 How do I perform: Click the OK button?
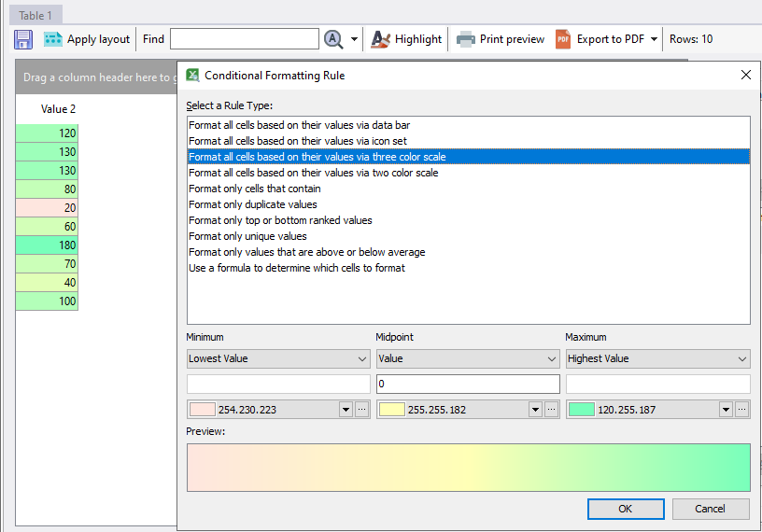(x=626, y=509)
